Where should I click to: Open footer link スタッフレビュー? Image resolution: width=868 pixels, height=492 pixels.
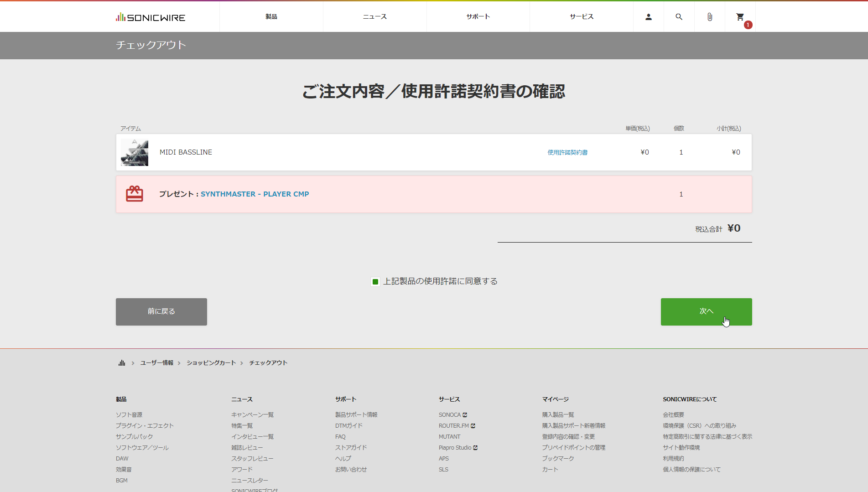click(252, 459)
